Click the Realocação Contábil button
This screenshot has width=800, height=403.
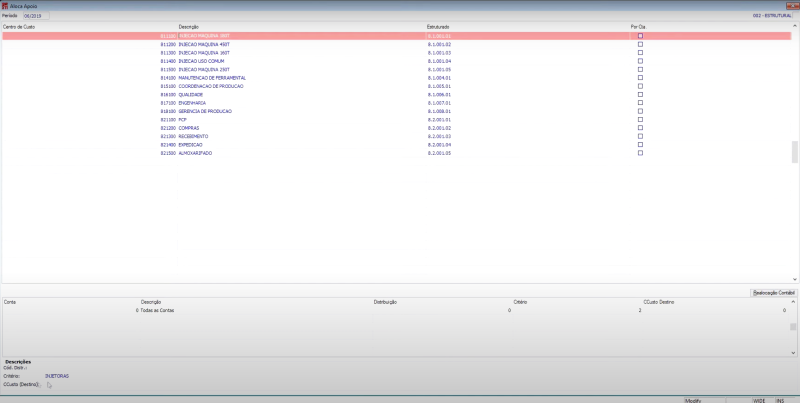pos(773,293)
